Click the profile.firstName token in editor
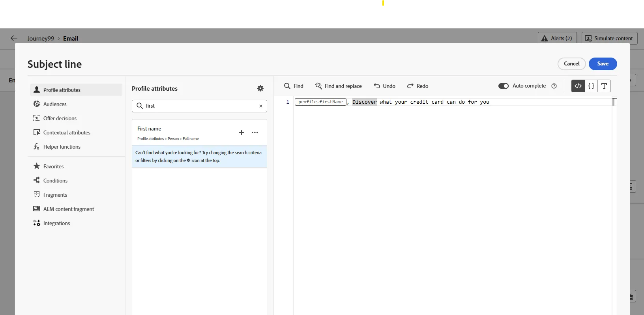The width and height of the screenshot is (644, 315). coord(320,102)
